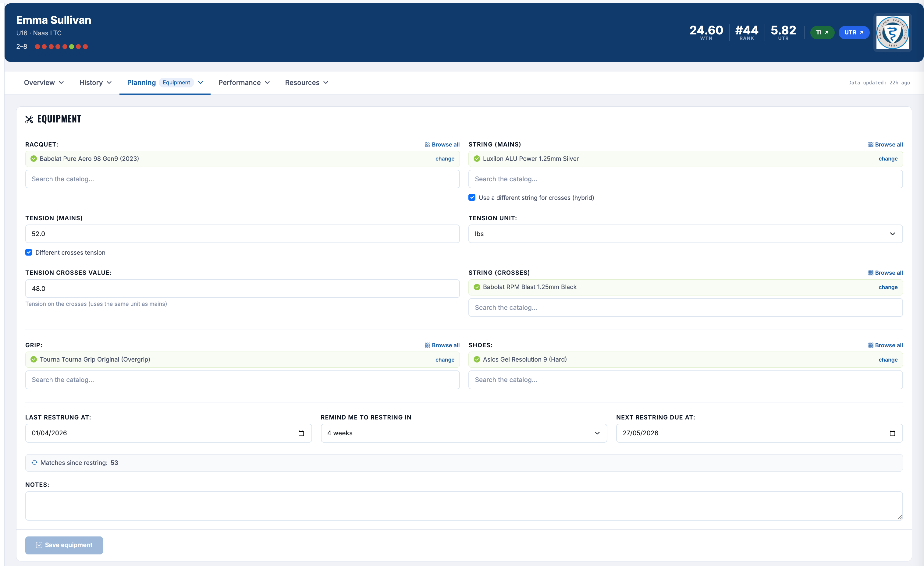Click the Naas Lawn Tennis Club logo
Viewport: 924px width, 566px height.
(893, 33)
